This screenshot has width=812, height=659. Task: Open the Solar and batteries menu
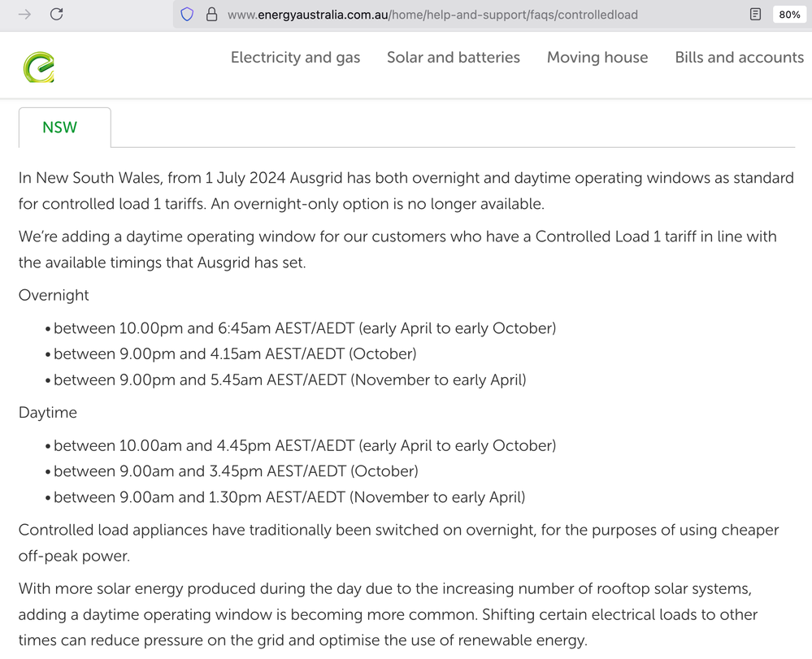point(454,57)
